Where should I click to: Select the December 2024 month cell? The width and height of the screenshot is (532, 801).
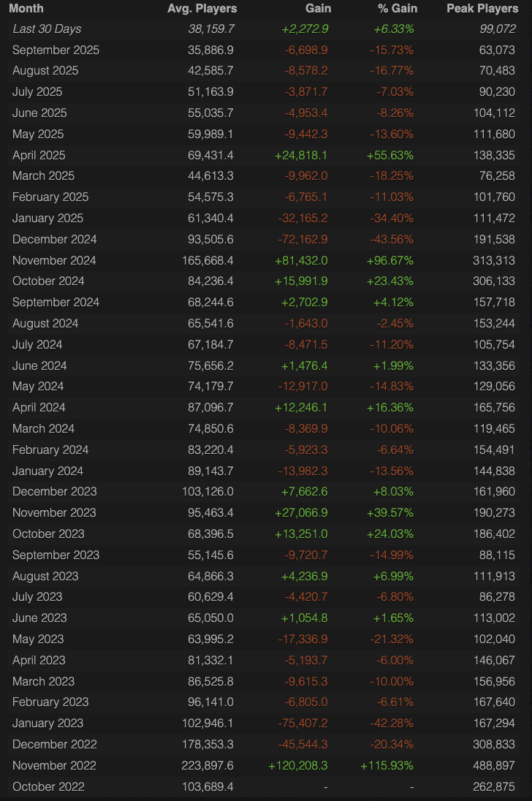click(x=55, y=239)
